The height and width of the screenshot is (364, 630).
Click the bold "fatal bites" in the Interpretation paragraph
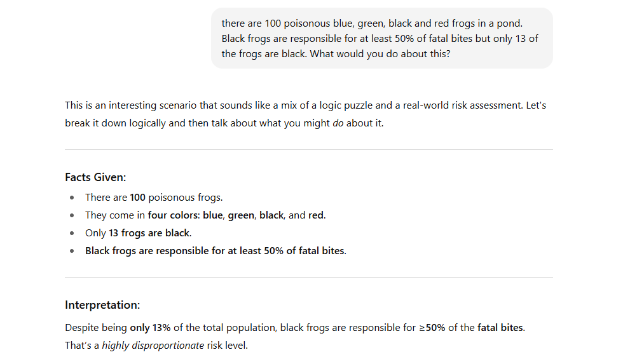click(500, 328)
